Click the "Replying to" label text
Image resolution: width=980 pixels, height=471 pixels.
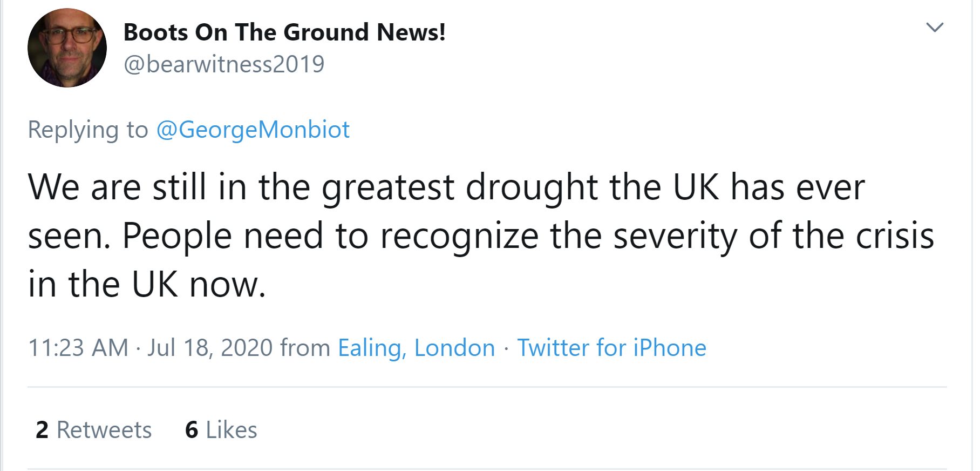tap(88, 130)
